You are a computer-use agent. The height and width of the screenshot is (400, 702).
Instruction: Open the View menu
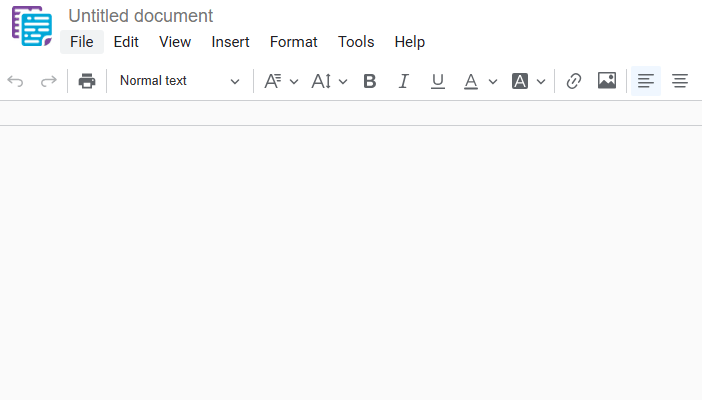[175, 42]
